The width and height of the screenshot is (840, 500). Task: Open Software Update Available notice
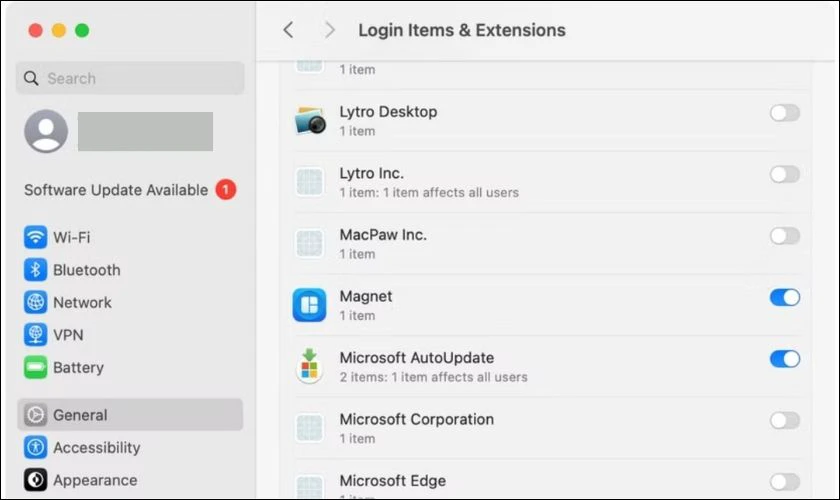130,190
